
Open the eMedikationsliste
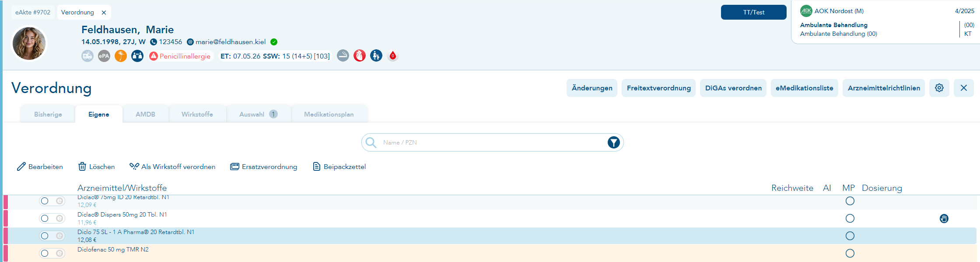click(x=804, y=88)
